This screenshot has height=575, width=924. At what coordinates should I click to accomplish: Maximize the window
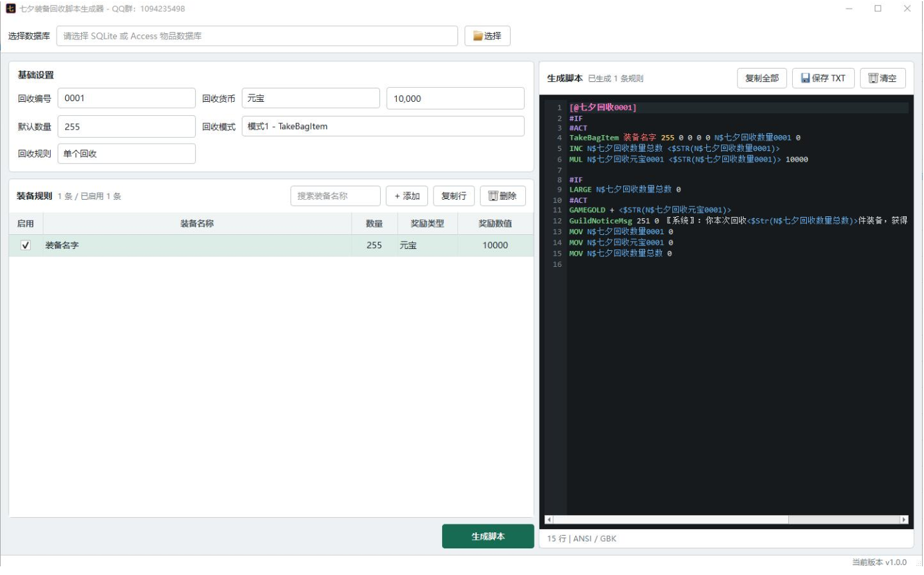click(x=878, y=9)
